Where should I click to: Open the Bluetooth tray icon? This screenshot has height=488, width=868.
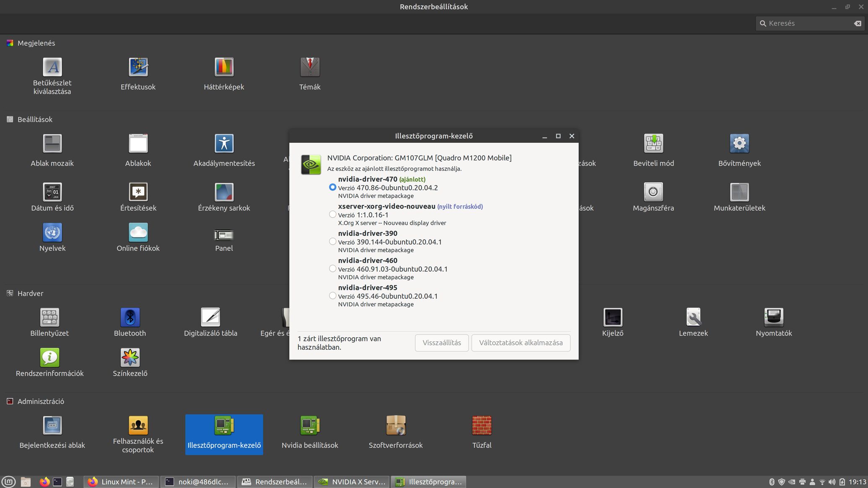[x=772, y=482]
